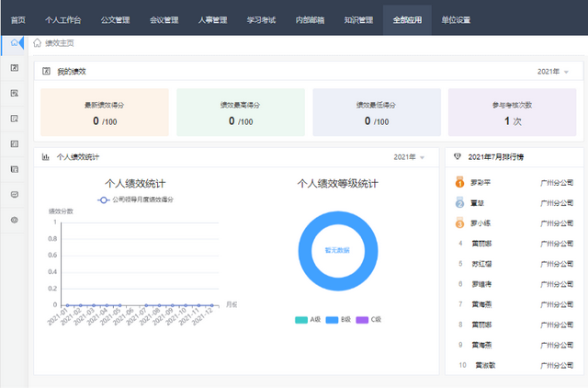Toggle the C级 legend item in donut chart
Viewport: 588px width, 388px height.
(x=367, y=320)
